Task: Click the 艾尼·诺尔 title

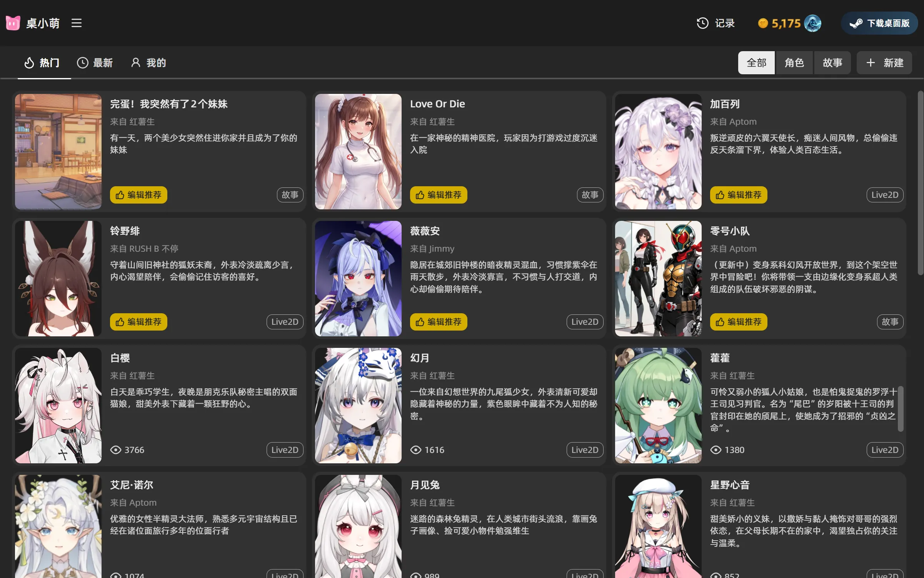Action: coord(132,485)
